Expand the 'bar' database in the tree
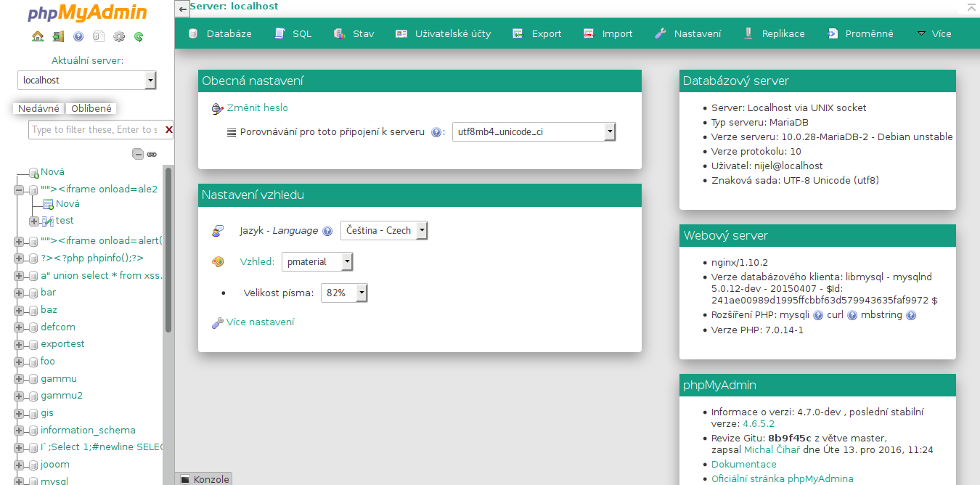The width and height of the screenshot is (980, 485). tap(19, 293)
